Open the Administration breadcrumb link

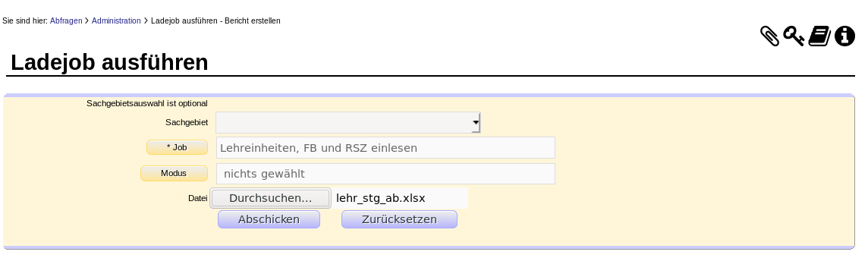116,20
